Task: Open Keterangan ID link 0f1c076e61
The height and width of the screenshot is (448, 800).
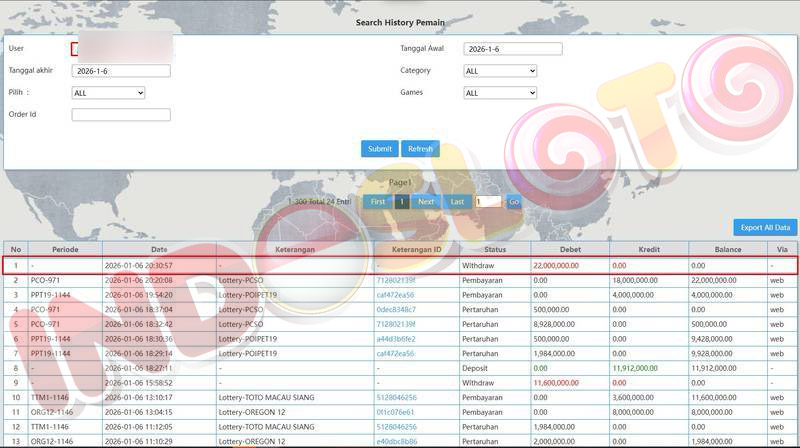Action: [396, 411]
